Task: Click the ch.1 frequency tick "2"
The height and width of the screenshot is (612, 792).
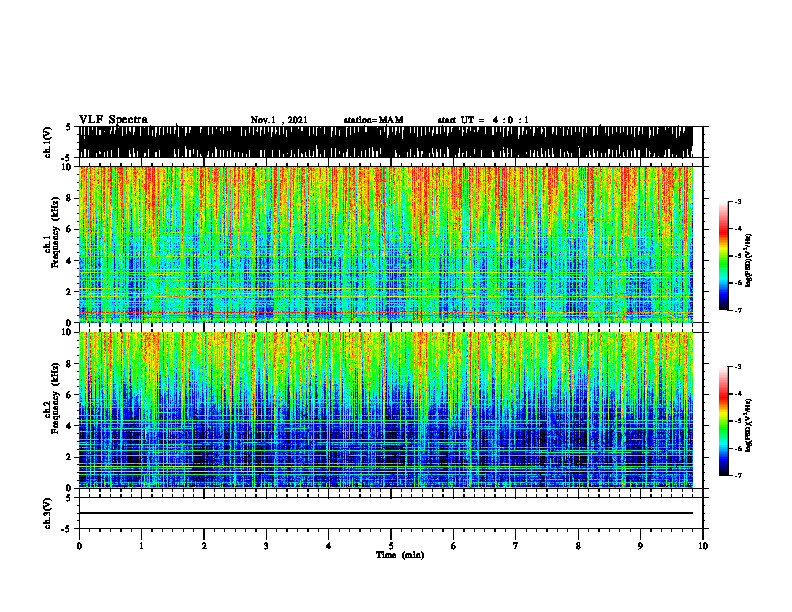Action: [x=70, y=291]
